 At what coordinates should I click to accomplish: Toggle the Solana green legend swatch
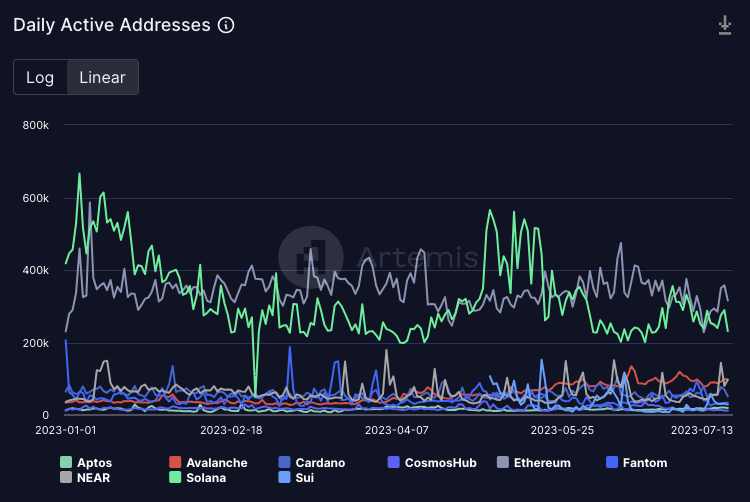pos(175,477)
